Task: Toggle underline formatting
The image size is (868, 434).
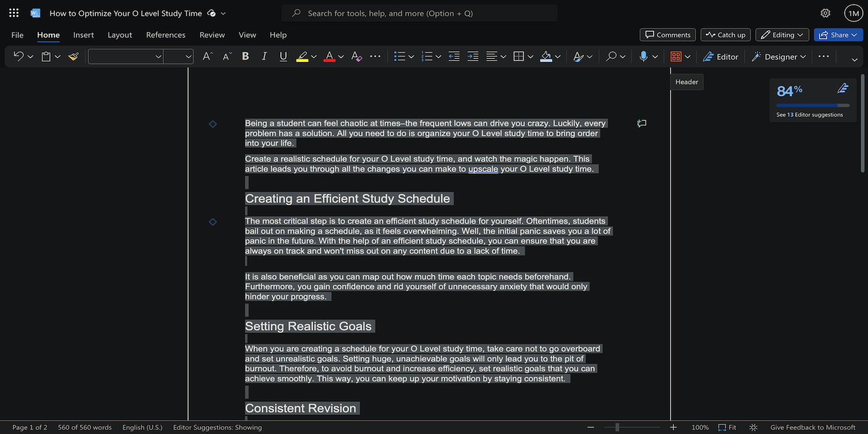Action: point(283,56)
